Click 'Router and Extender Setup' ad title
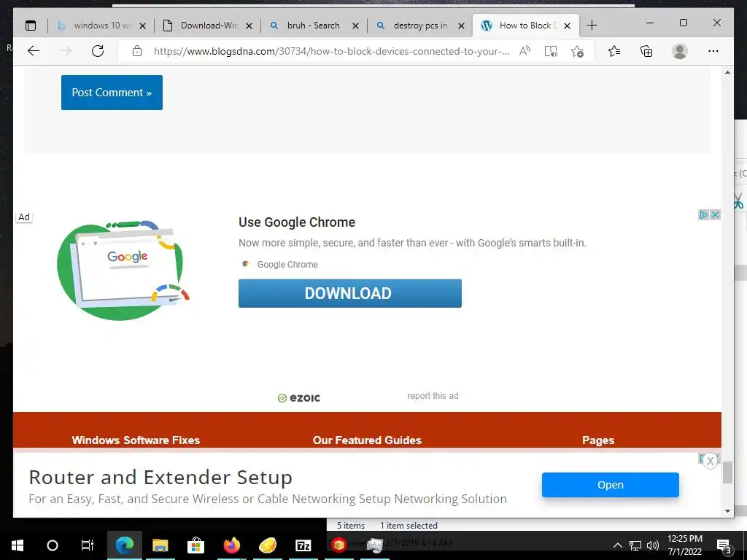747x560 pixels. [160, 477]
